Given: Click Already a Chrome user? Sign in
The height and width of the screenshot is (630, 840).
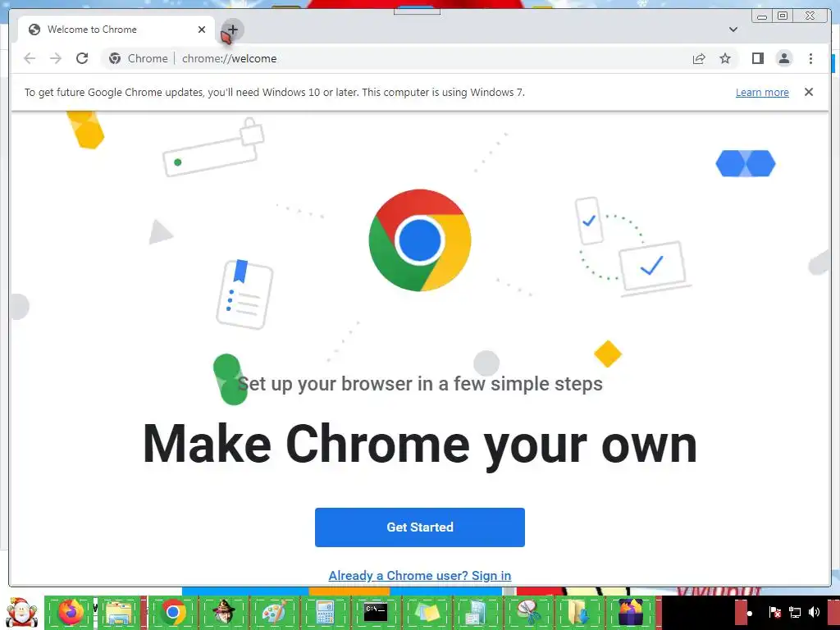Looking at the screenshot, I should [x=420, y=575].
